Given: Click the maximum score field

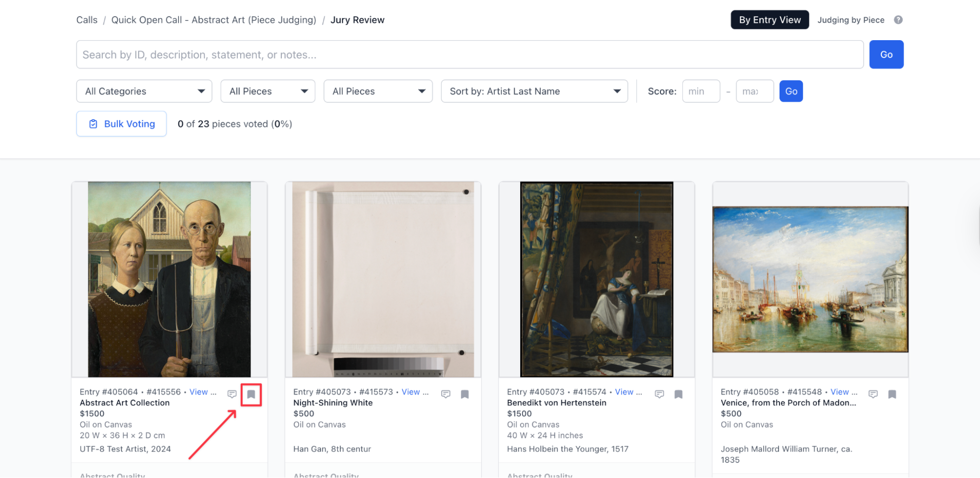Looking at the screenshot, I should point(755,91).
